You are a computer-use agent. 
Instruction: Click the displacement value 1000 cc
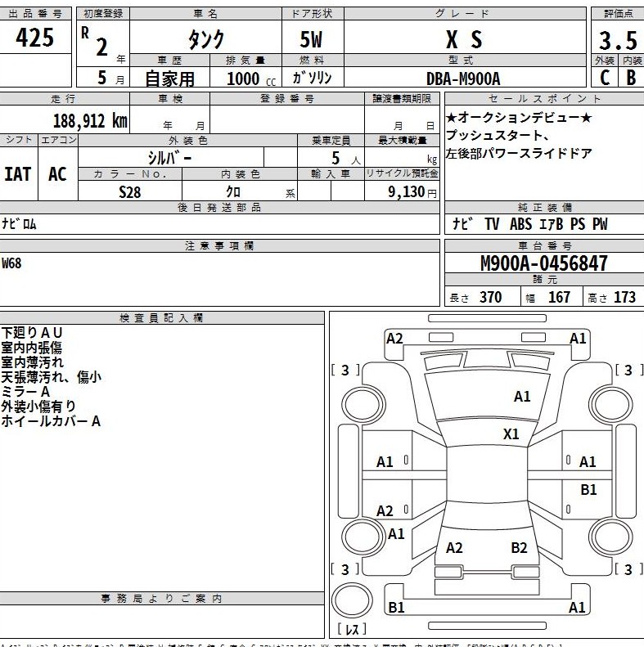click(x=251, y=79)
